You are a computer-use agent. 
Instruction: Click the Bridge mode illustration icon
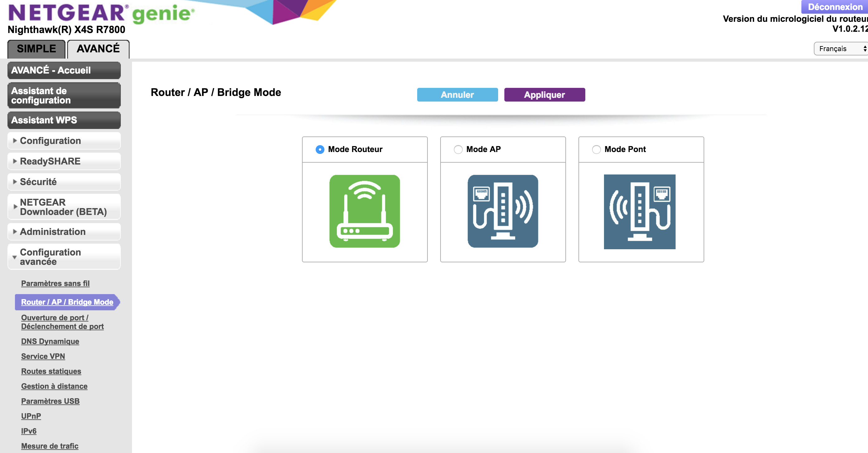click(x=639, y=212)
